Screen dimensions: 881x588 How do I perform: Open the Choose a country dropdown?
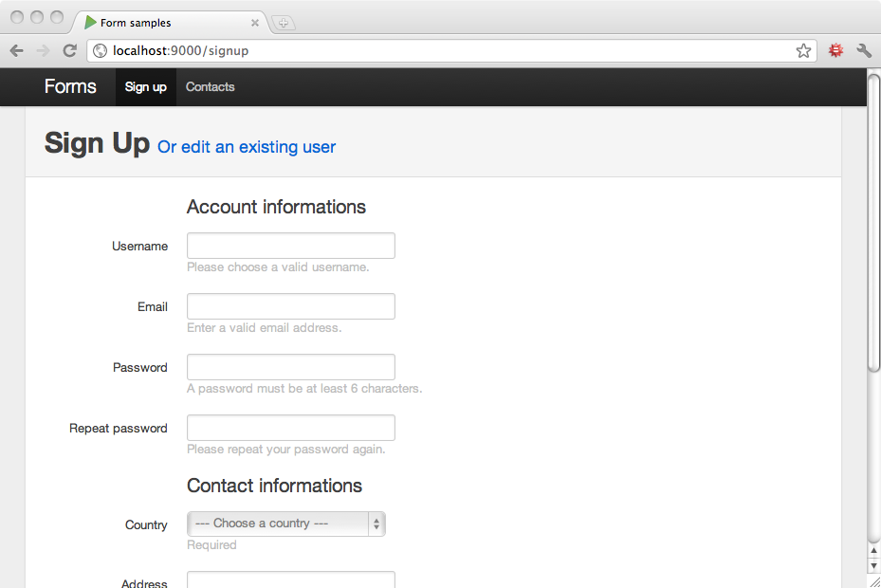click(x=286, y=524)
